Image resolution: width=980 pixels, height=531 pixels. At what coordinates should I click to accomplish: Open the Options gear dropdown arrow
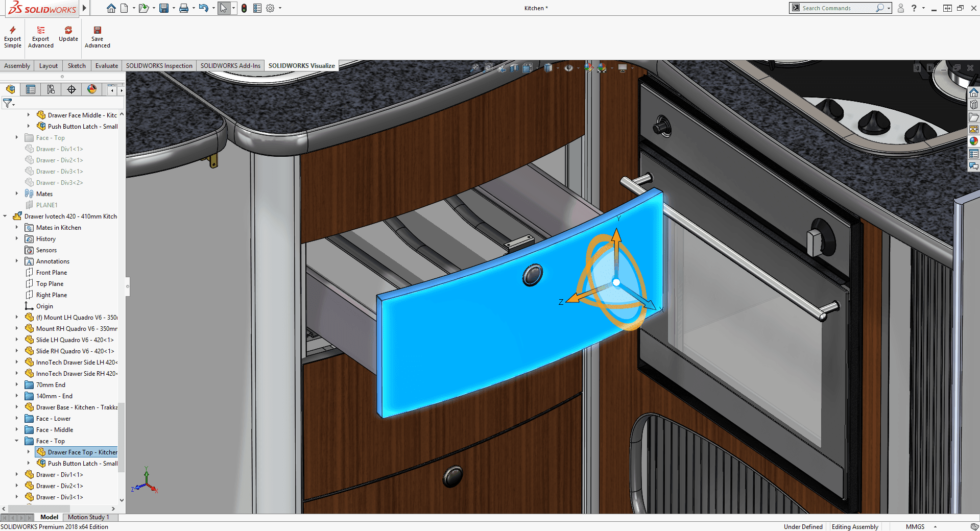click(x=279, y=8)
